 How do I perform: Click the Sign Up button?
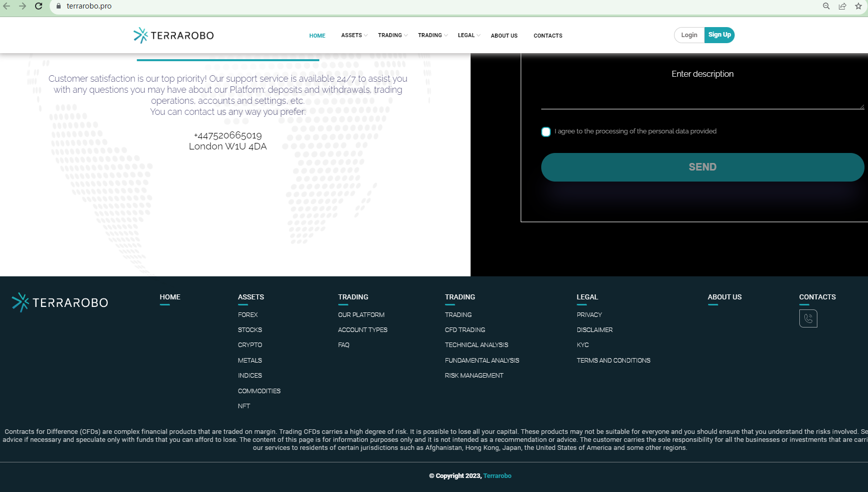point(719,35)
